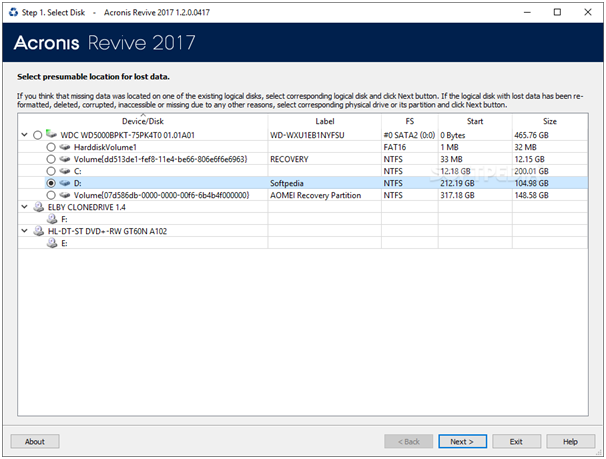
Task: Select the ELBY CLONEDRIVE 1.4 tree row
Action: click(x=303, y=207)
